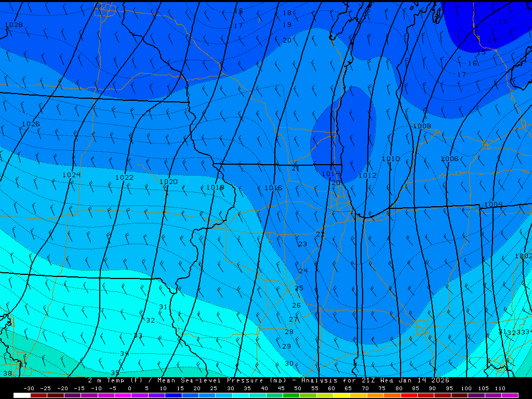Image resolution: width=532 pixels, height=399 pixels.
Task: Click the 13 degree isotherm label
Action: 502,21
